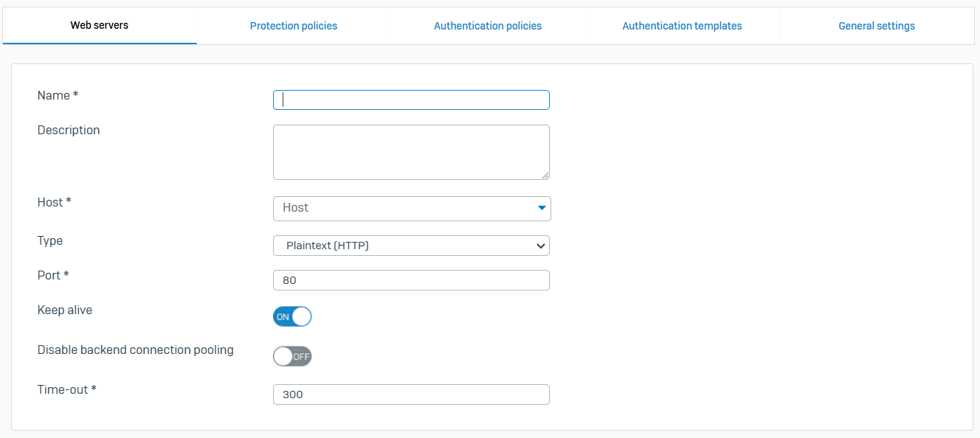Switch to the Protection policies tab
Screen dimensions: 980x438
tap(294, 26)
